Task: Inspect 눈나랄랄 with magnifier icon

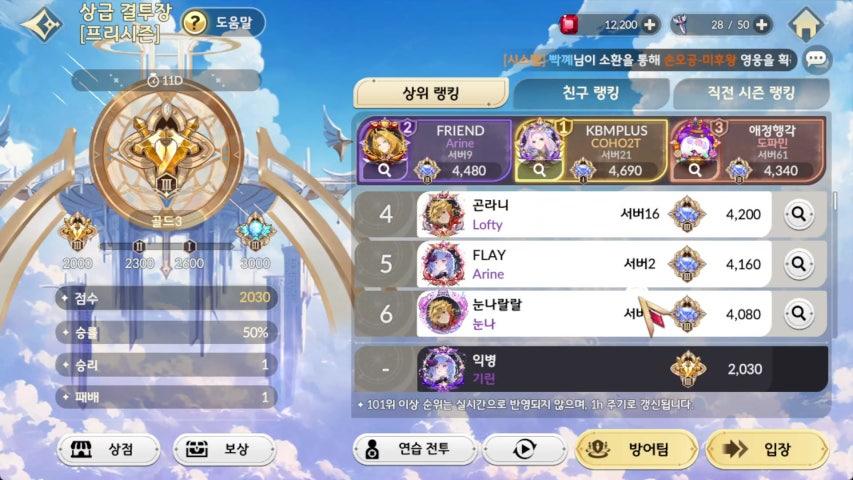Action: [x=799, y=313]
